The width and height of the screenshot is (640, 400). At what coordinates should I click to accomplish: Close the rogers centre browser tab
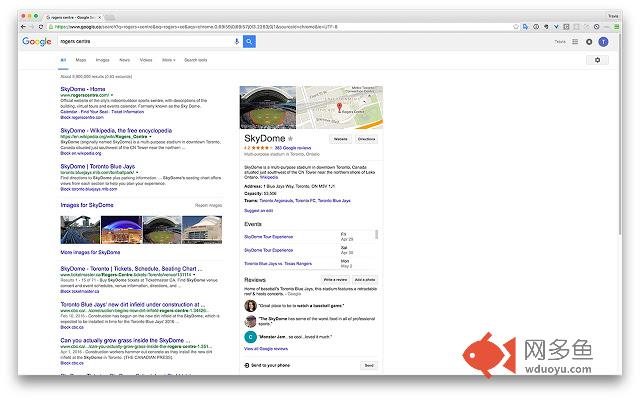tap(99, 17)
